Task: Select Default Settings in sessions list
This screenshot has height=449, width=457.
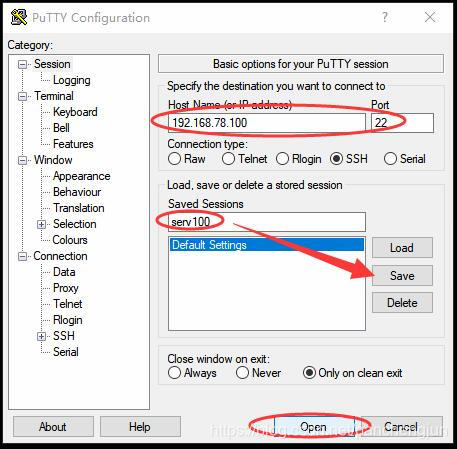Action: [267, 245]
